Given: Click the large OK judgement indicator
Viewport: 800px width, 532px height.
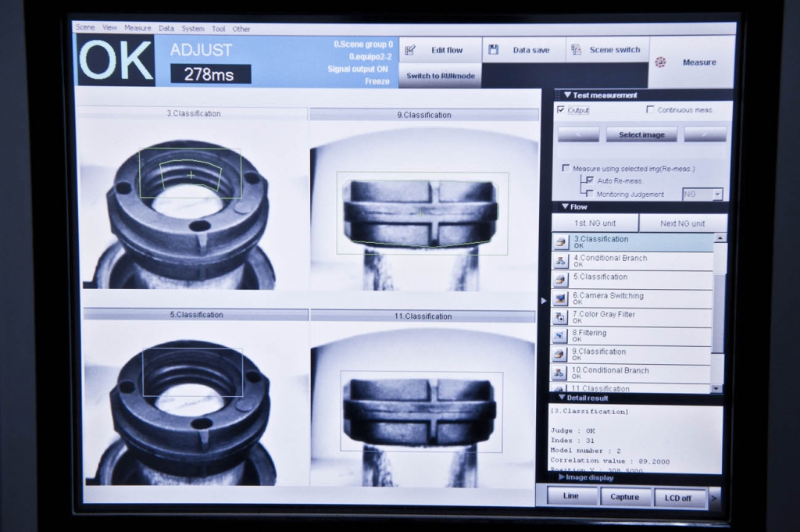Looking at the screenshot, I should pyautogui.click(x=116, y=60).
